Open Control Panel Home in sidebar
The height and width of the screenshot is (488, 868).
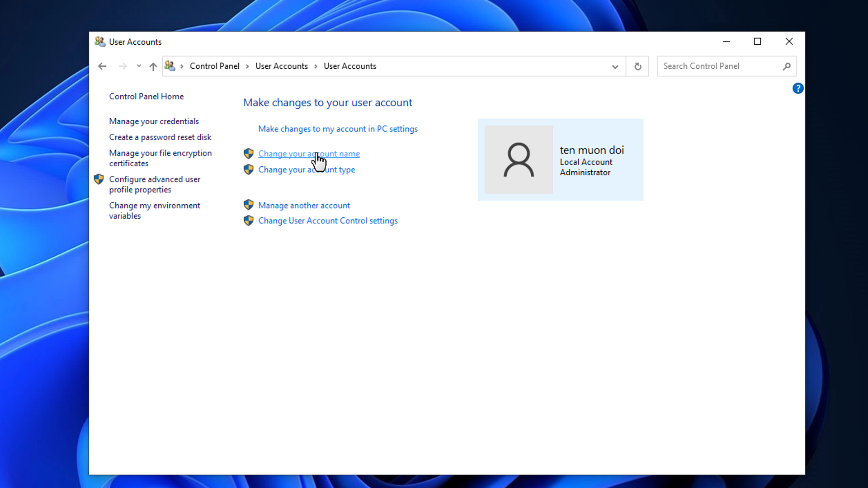coord(146,96)
